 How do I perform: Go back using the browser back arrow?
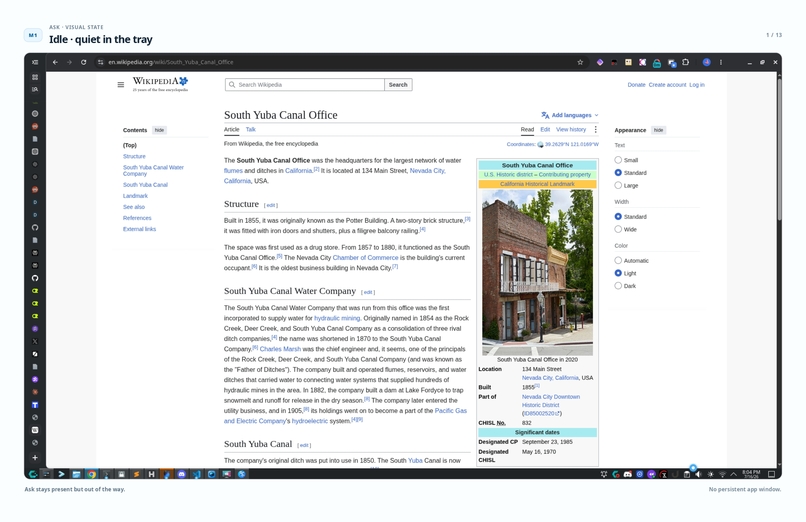point(55,62)
